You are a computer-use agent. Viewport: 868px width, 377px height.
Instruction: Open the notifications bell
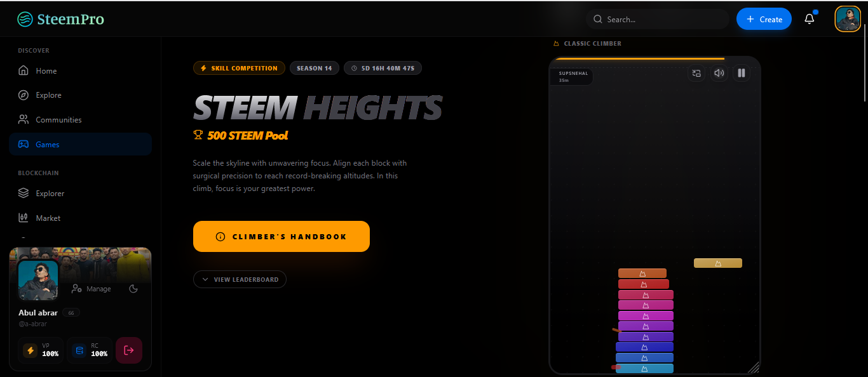[x=809, y=19]
